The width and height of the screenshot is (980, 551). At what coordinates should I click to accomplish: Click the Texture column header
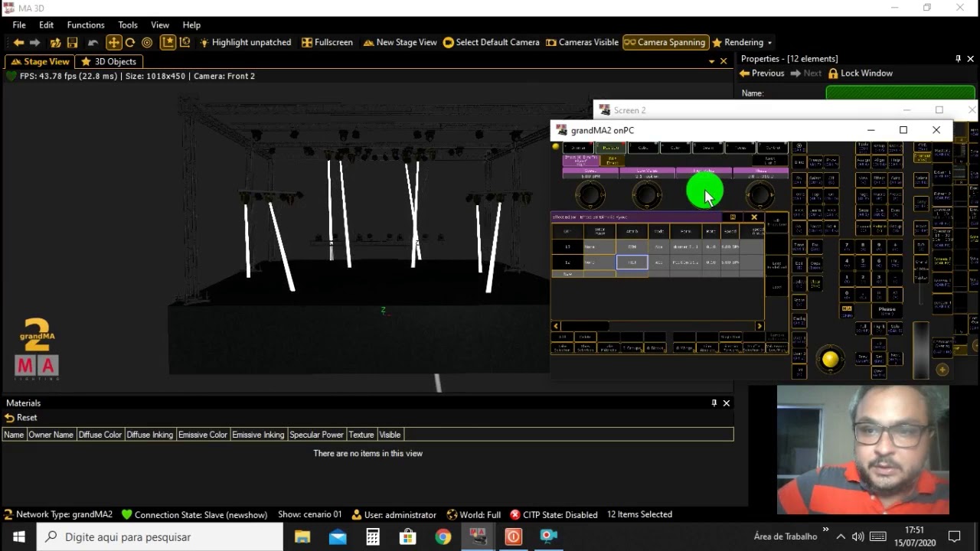point(361,435)
